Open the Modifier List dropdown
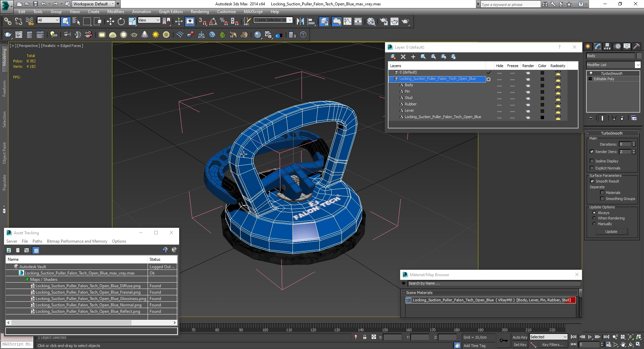Image resolution: width=644 pixels, height=349 pixels. (x=613, y=65)
